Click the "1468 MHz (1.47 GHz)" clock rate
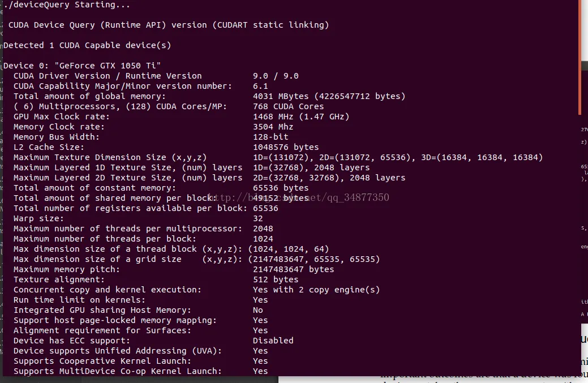Viewport: 588px width, 383px height. (301, 117)
